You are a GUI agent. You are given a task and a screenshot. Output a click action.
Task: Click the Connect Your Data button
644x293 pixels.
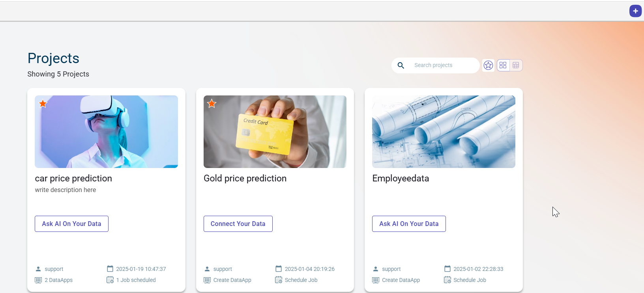[x=238, y=224]
